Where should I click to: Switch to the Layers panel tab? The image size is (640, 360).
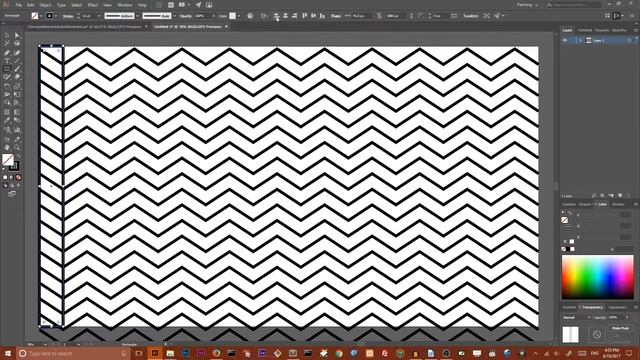pos(567,30)
